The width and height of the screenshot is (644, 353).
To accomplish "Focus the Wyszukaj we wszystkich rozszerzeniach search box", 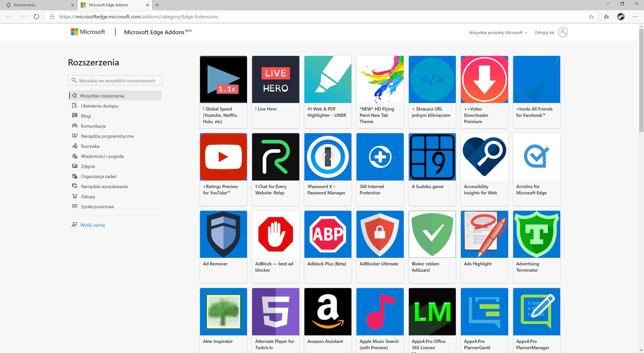I will coord(117,81).
